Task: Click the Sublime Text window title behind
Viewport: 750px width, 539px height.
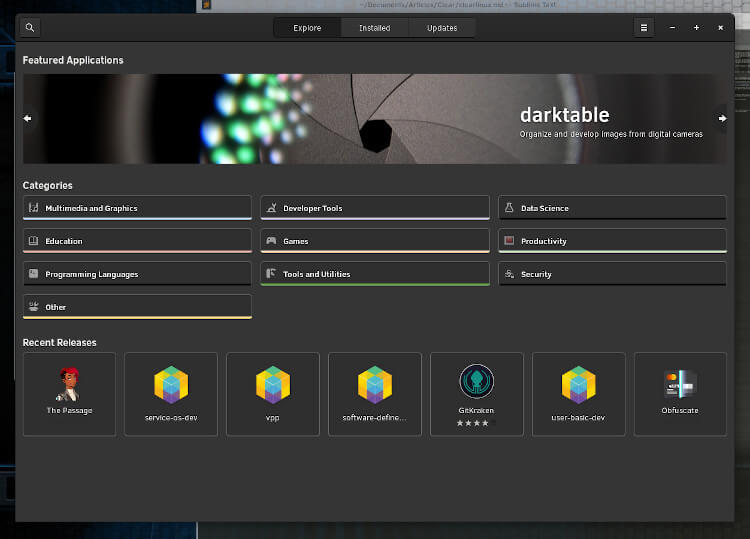Action: pyautogui.click(x=457, y=4)
